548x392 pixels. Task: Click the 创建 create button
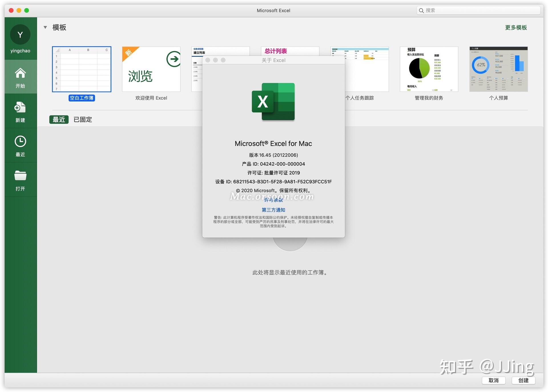[523, 380]
